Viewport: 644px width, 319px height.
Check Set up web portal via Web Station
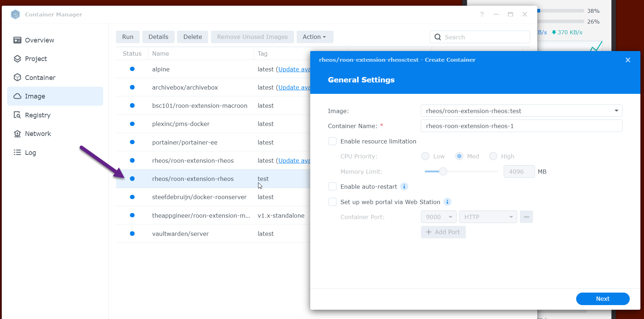pos(332,202)
